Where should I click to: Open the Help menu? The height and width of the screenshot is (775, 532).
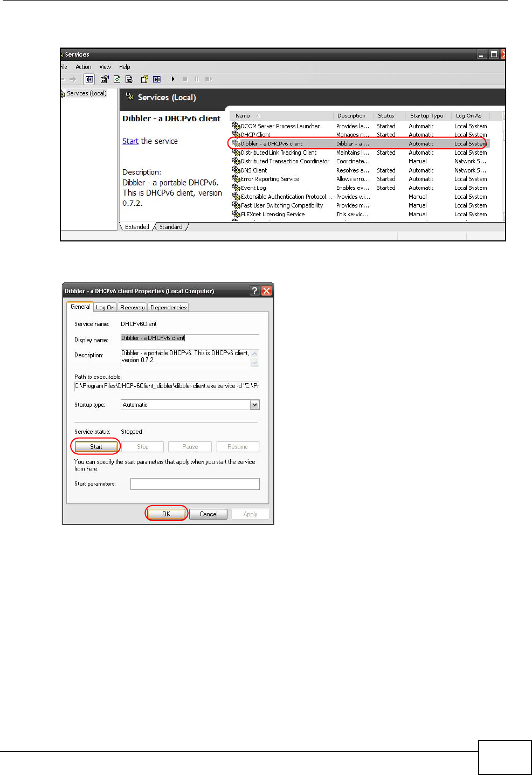point(125,67)
